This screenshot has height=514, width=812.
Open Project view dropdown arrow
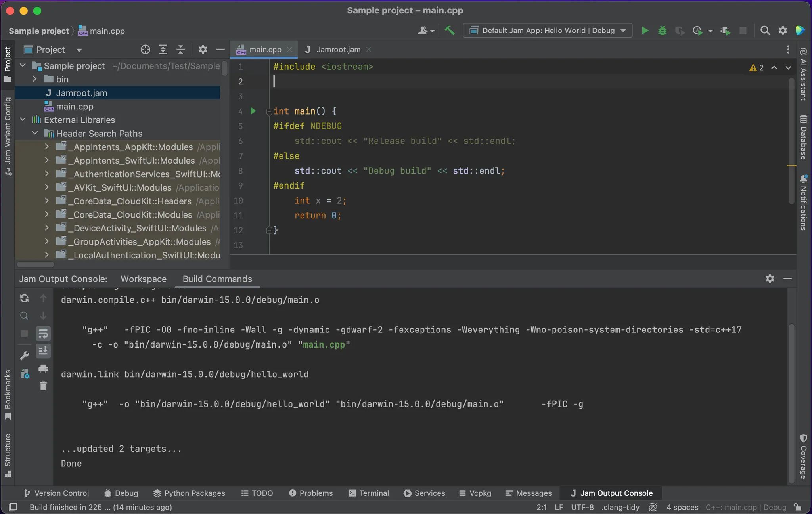click(79, 50)
